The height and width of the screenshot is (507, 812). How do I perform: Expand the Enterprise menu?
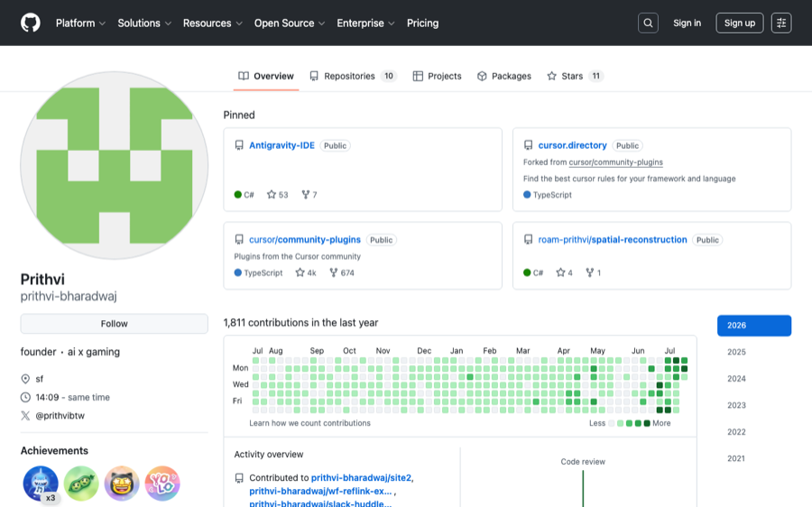coord(365,23)
